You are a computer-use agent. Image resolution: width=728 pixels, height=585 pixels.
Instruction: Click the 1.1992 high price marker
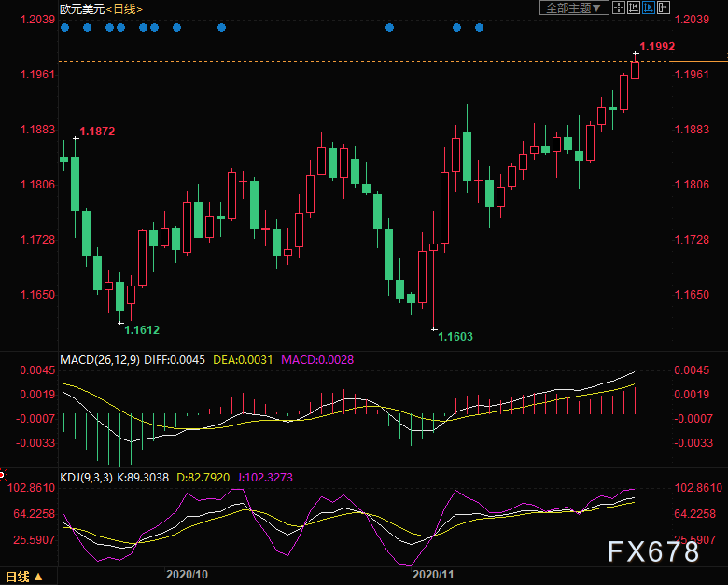coord(656,46)
